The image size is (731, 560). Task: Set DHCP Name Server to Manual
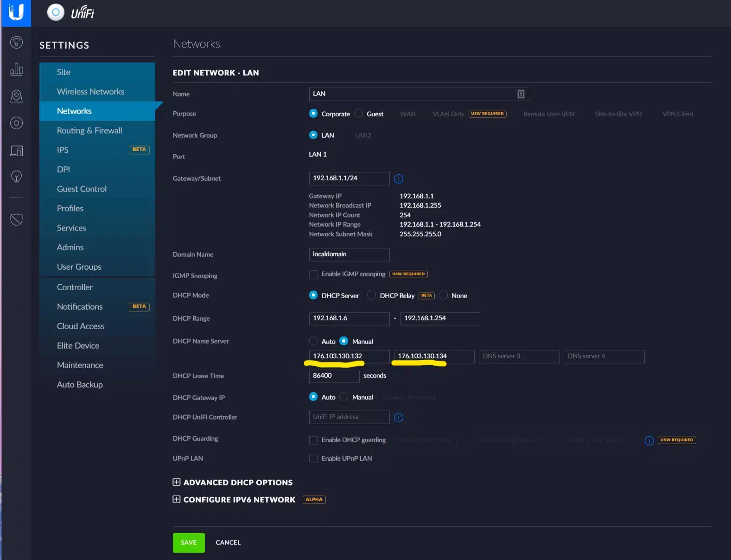click(343, 341)
